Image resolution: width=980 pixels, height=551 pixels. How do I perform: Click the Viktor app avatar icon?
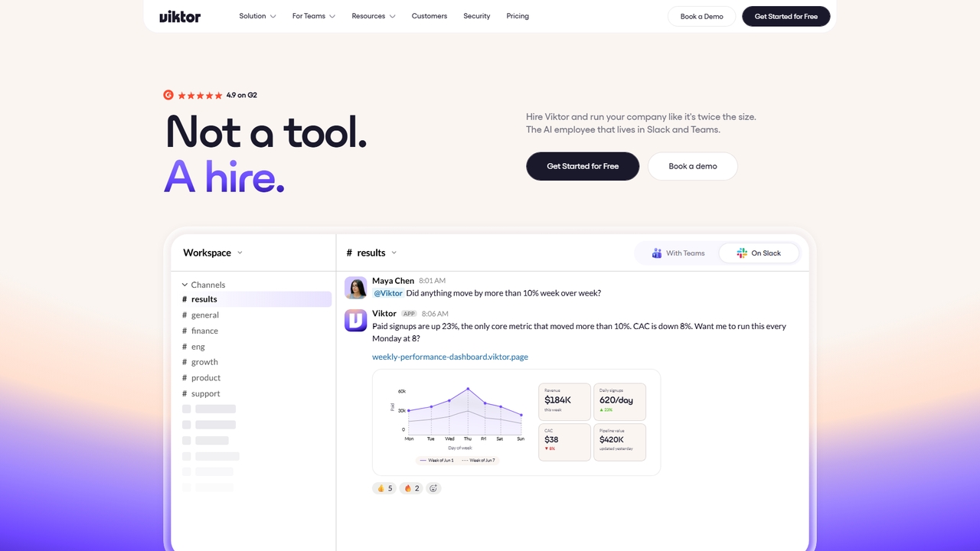point(356,321)
